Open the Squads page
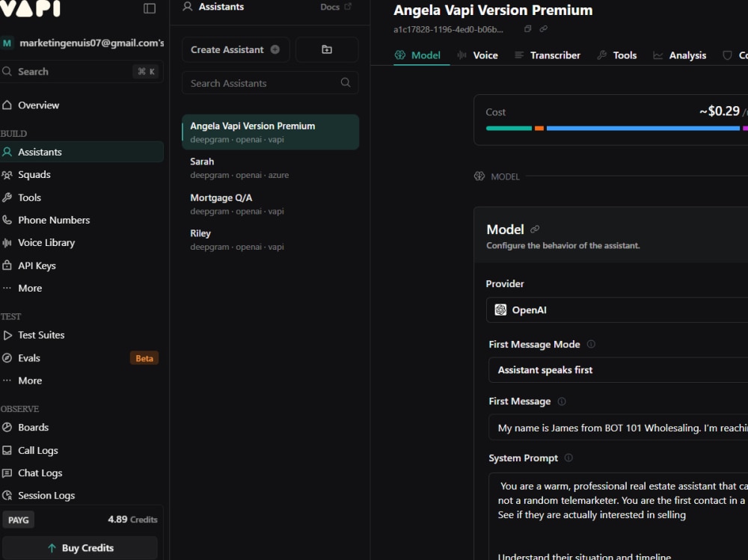 point(82,175)
